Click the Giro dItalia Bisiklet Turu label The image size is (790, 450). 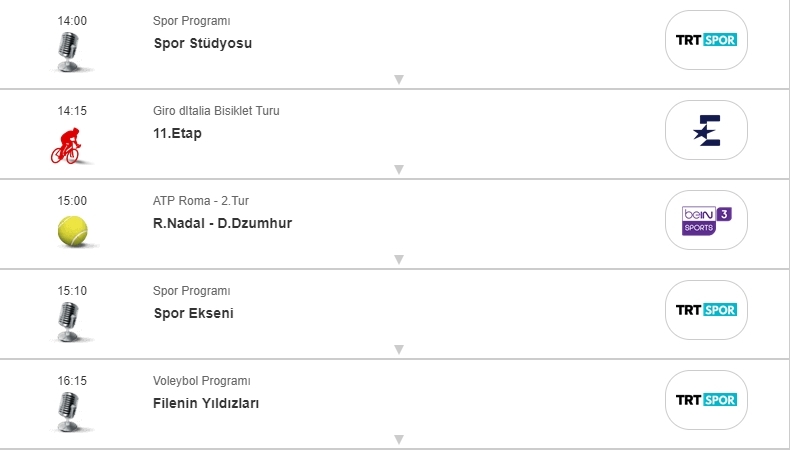tap(216, 111)
